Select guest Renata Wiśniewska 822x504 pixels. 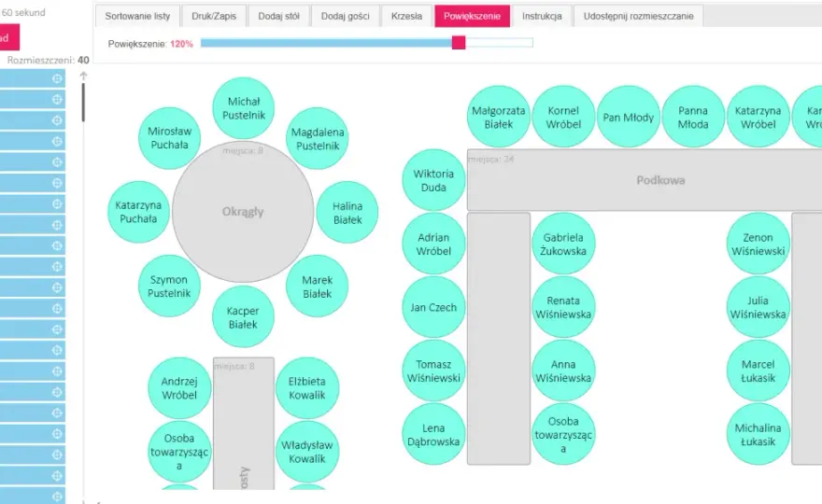pos(563,307)
